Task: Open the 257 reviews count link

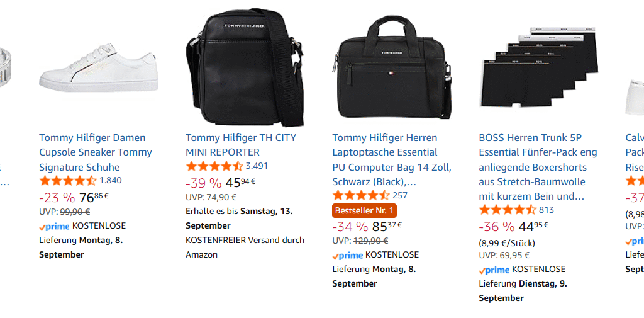Action: point(400,195)
